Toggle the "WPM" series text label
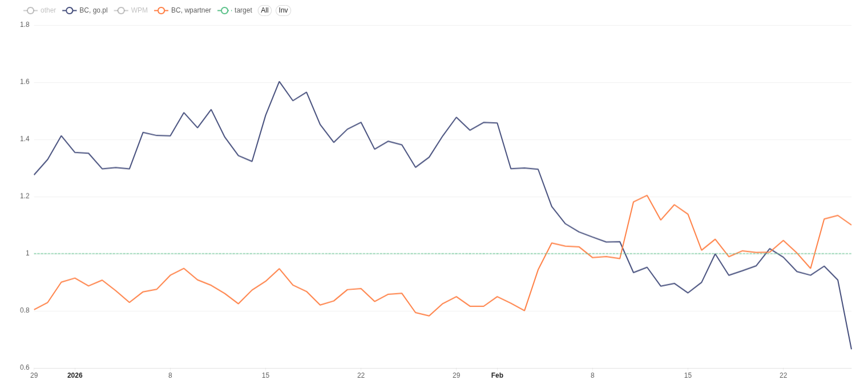Image resolution: width=868 pixels, height=388 pixels. (139, 10)
